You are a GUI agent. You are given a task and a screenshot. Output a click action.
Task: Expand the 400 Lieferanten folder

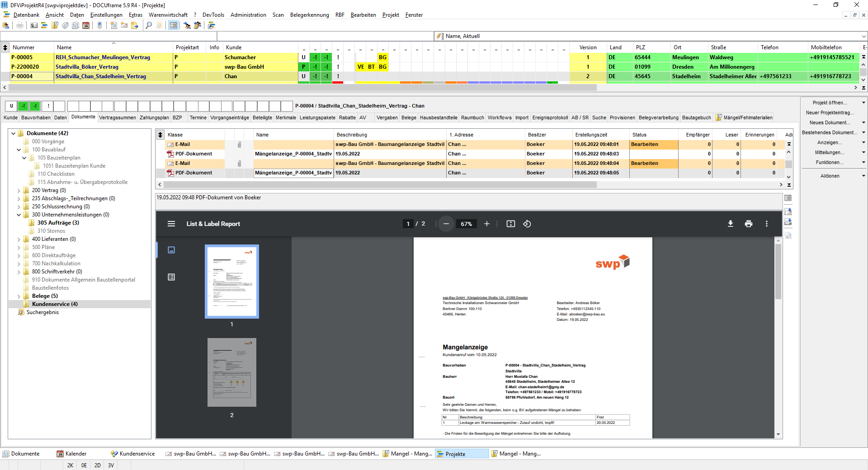(x=19, y=240)
